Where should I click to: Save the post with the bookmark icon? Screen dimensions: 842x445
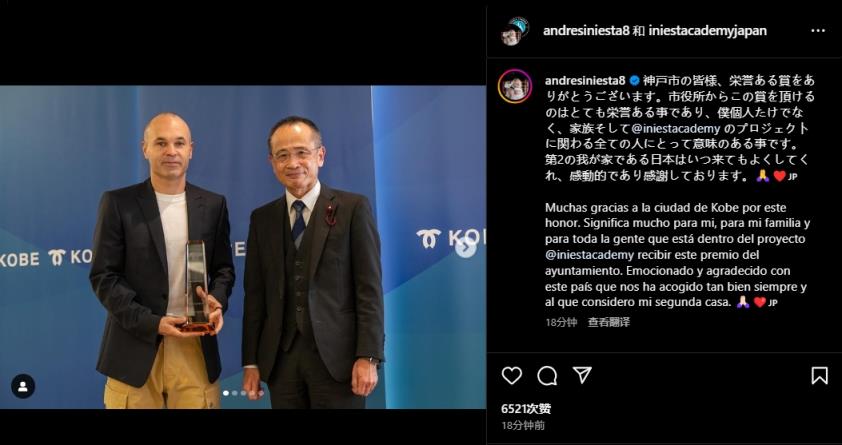coord(819,375)
